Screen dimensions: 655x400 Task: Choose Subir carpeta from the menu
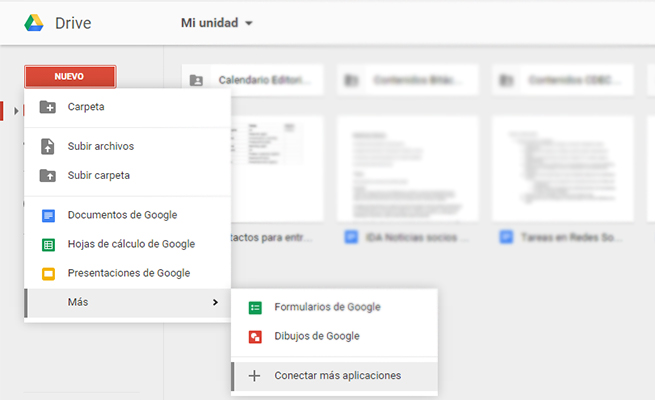point(127,175)
